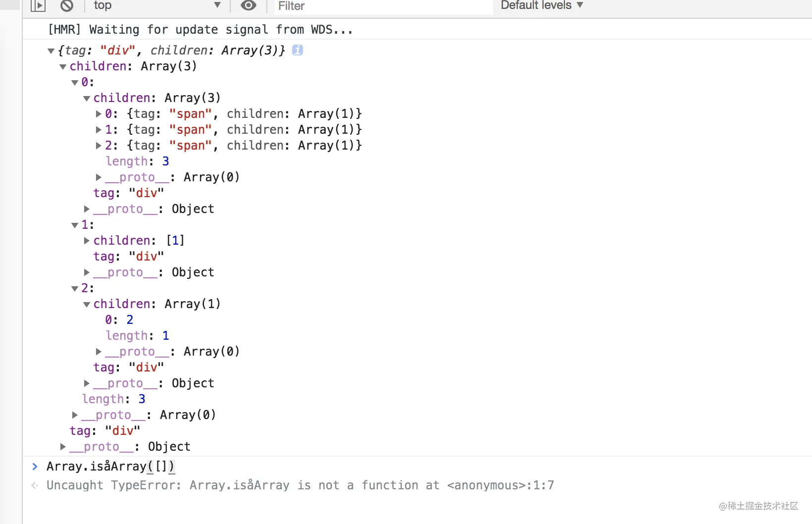Select the 'Uncaught TypeError' error message
The image size is (812, 524).
(301, 485)
